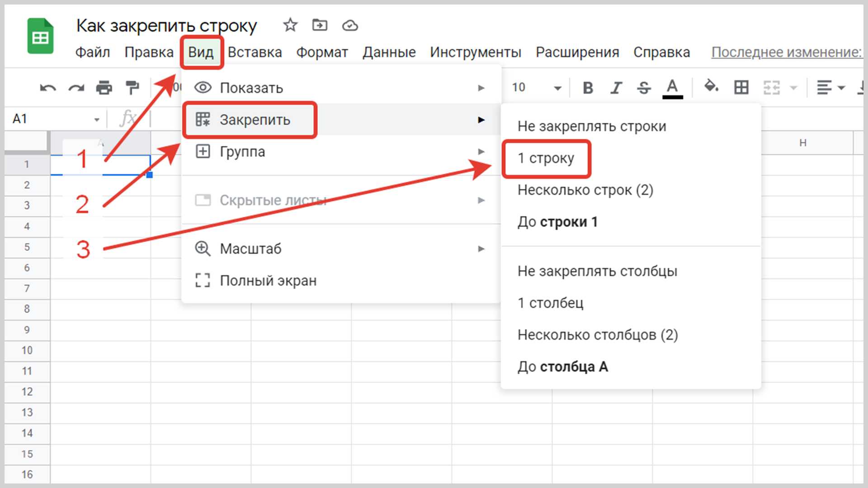Image resolution: width=868 pixels, height=488 pixels.
Task: Select Несколько столбцов (2) option
Action: [x=631, y=335]
